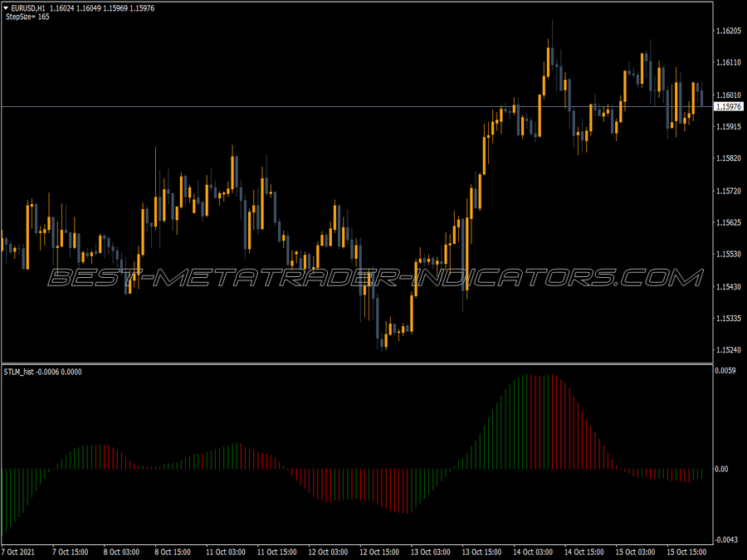Screen dimensions: 747x560
Task: Click the 8 Oct 03:00 time label
Action: (121, 552)
